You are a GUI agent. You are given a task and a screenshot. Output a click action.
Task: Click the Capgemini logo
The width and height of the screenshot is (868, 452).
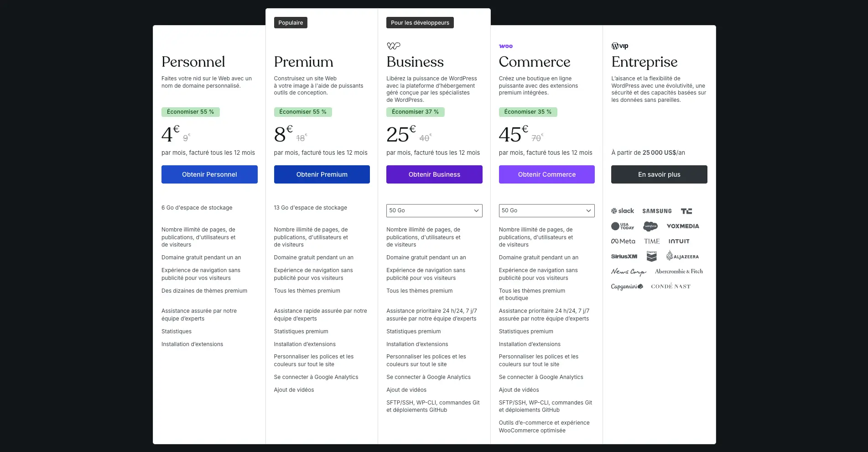[x=628, y=286]
